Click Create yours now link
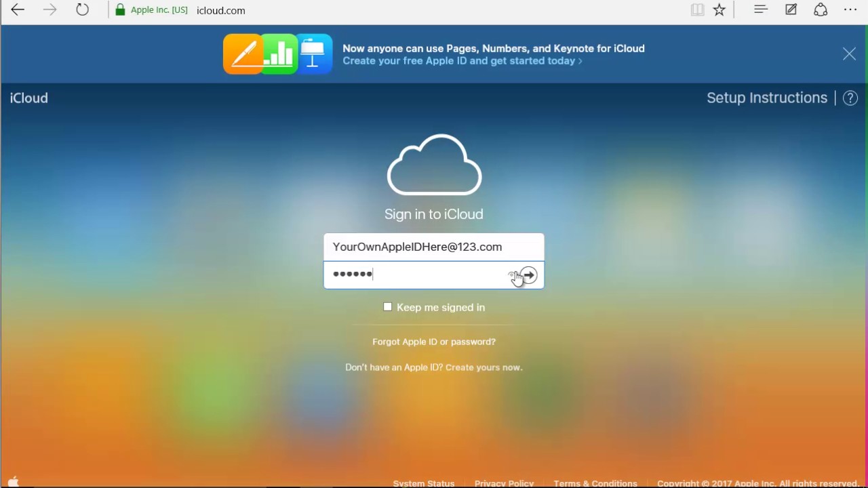The image size is (868, 488). tap(484, 367)
